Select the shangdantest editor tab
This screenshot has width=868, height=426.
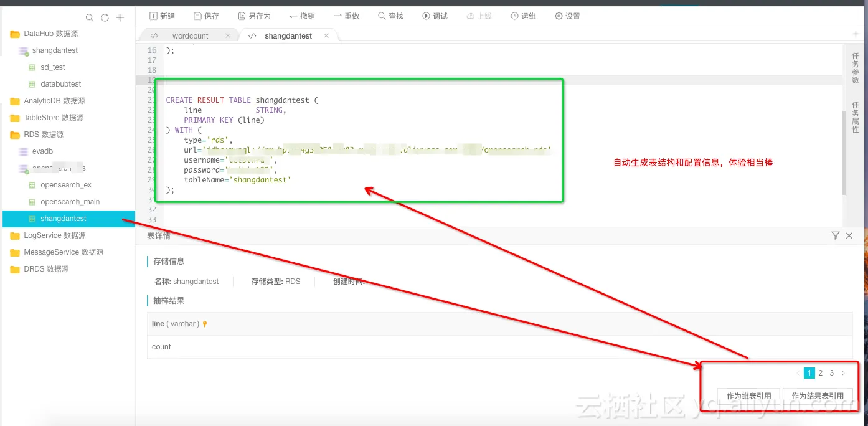[x=288, y=36]
